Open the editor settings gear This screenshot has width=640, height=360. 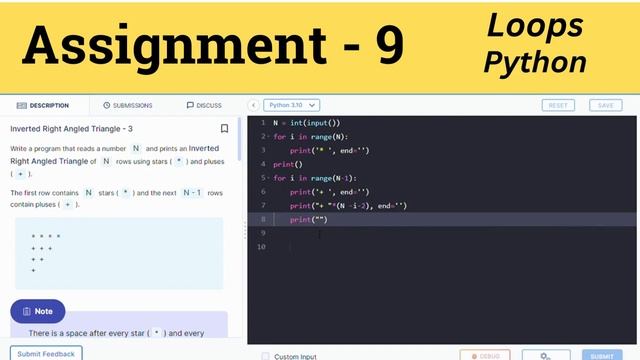click(546, 356)
